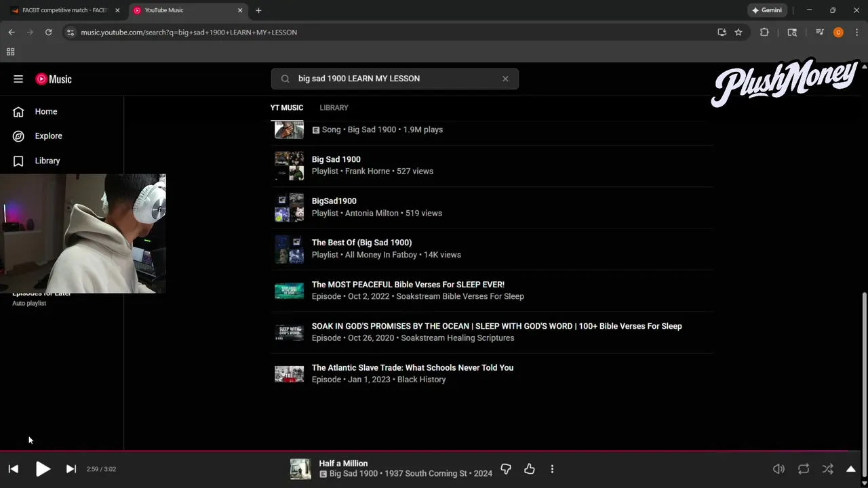Click Auto playlist label in sidebar
This screenshot has width=868, height=488.
tap(29, 303)
